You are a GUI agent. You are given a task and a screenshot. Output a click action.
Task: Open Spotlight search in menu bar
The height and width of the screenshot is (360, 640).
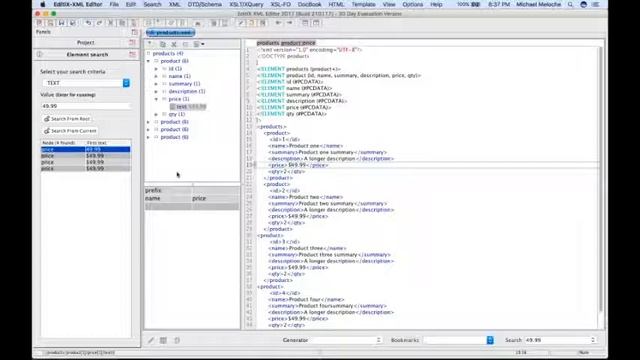coord(570,4)
